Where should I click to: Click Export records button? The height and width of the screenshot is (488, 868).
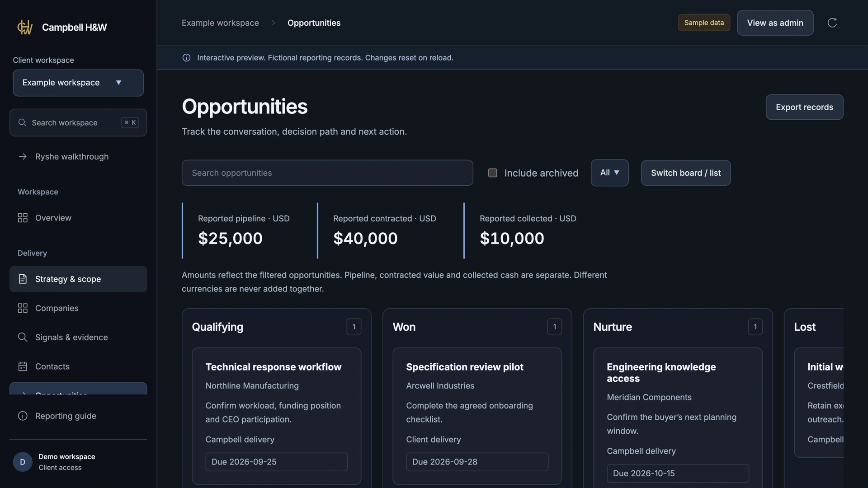point(804,107)
